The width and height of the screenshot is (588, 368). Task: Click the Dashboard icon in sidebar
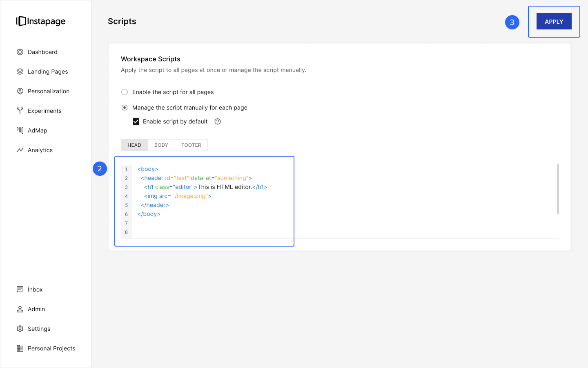point(20,52)
